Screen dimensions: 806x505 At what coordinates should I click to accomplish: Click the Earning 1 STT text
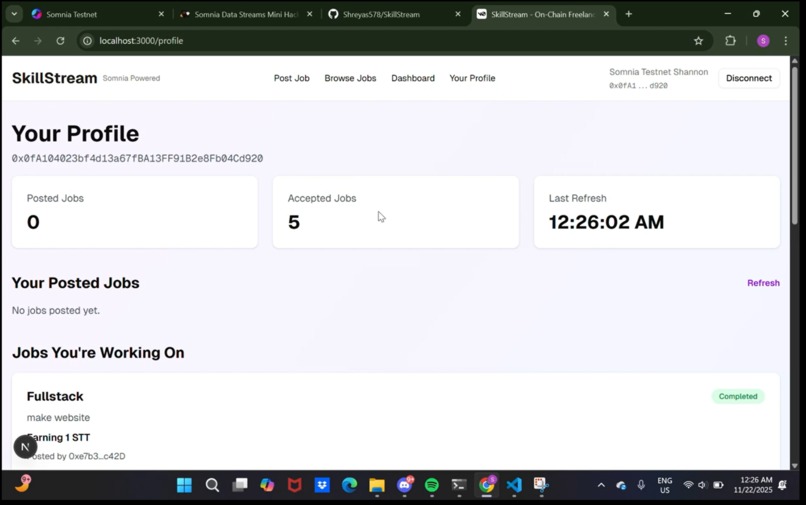(58, 438)
